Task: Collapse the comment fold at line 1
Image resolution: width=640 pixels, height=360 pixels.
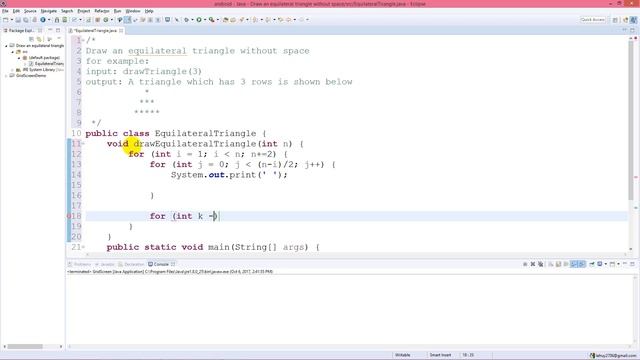Action: tap(83, 40)
